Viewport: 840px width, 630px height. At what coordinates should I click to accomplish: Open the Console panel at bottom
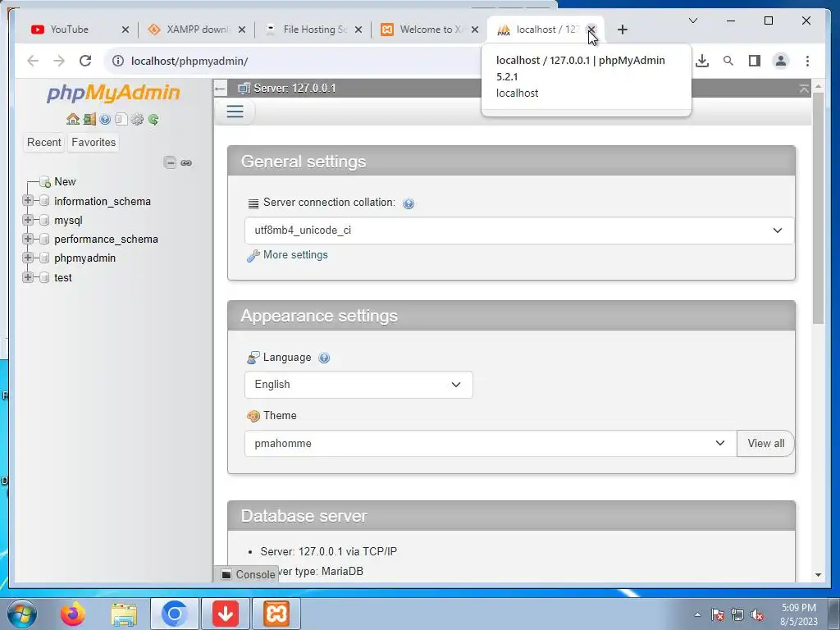[x=249, y=574]
